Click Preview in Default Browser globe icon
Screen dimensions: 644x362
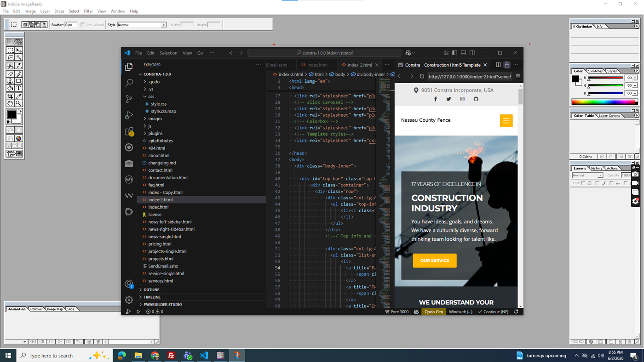[x=19, y=138]
